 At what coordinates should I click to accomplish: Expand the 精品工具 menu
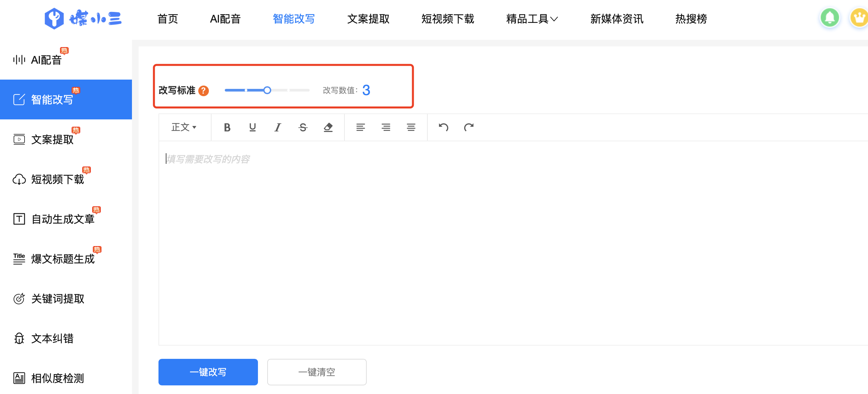pyautogui.click(x=532, y=19)
